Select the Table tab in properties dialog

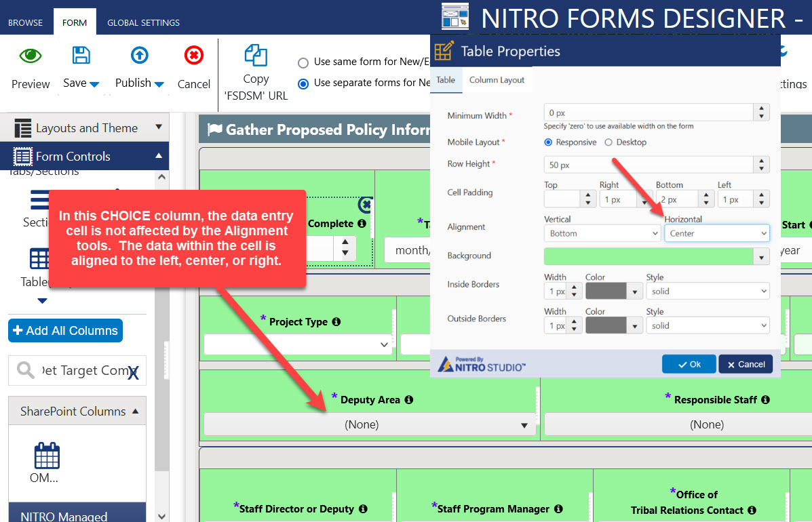click(x=446, y=80)
